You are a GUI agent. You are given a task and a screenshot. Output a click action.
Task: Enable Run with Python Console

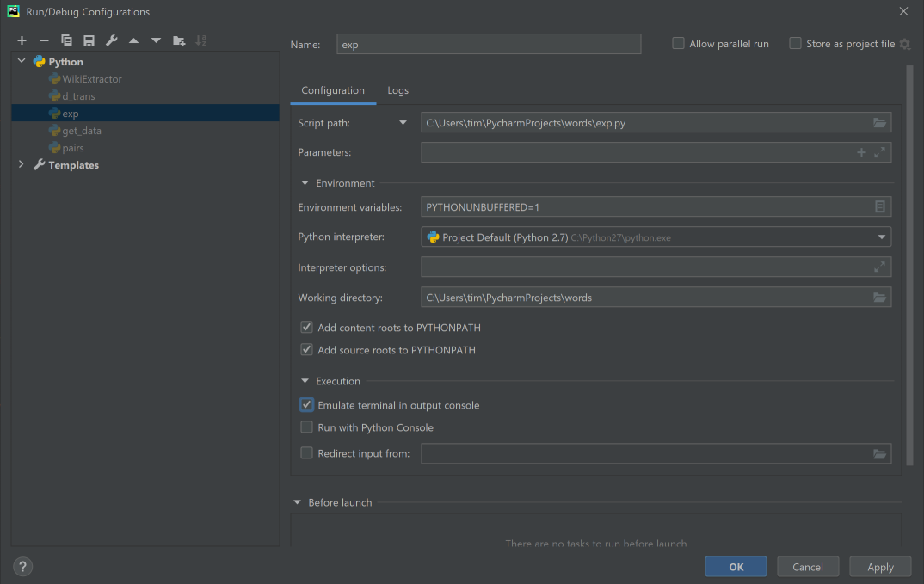pos(306,427)
